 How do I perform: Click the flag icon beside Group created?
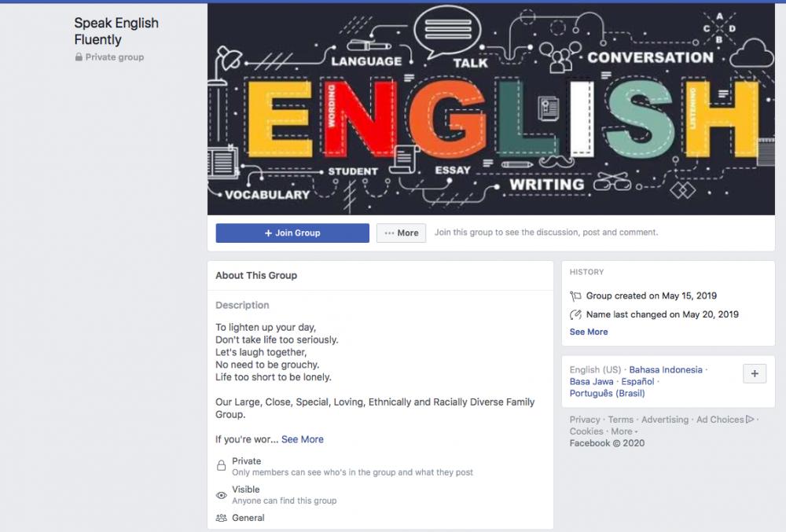[x=575, y=296]
